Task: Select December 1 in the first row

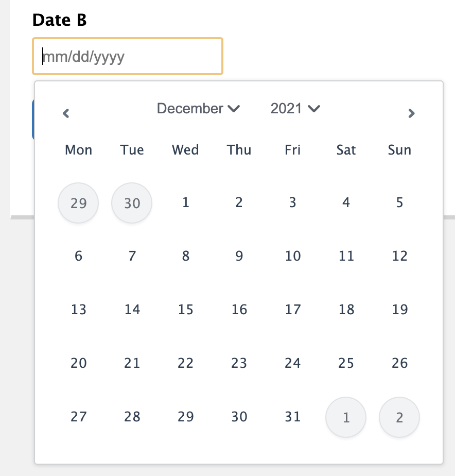Action: (x=185, y=203)
